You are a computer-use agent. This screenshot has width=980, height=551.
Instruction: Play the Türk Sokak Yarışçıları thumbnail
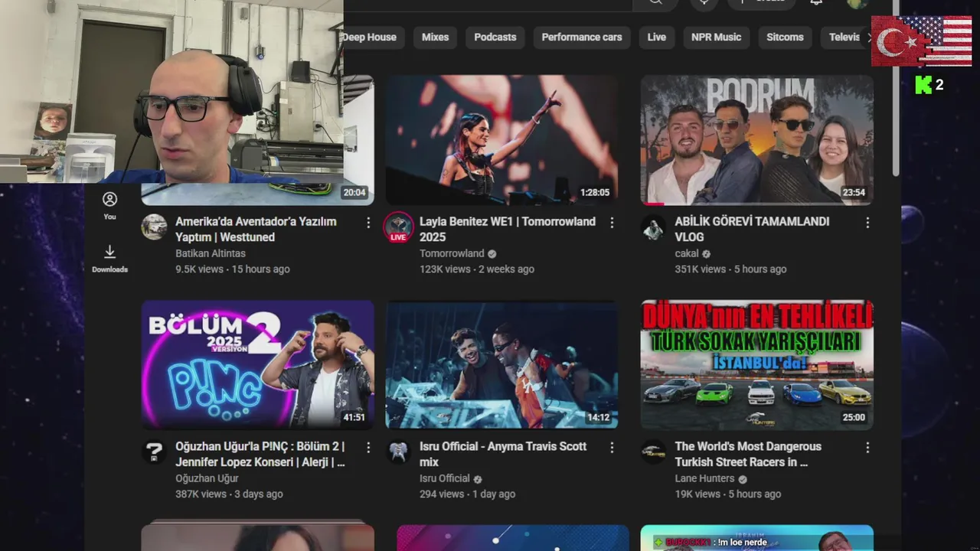pos(757,364)
